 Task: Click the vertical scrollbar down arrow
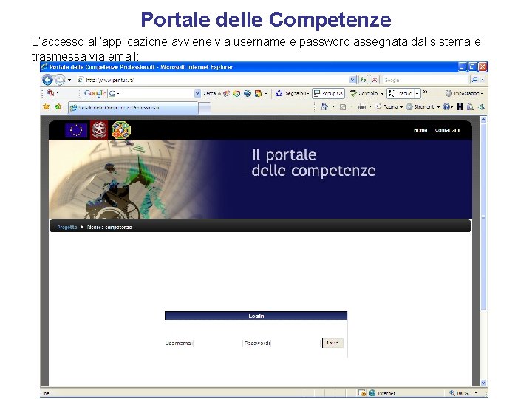click(x=483, y=383)
